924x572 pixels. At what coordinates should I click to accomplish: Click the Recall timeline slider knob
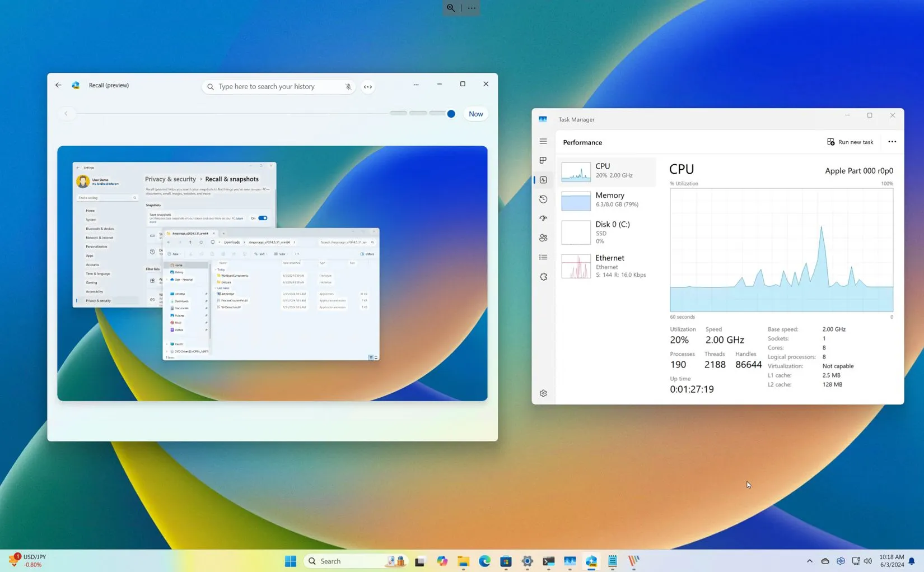tap(451, 114)
